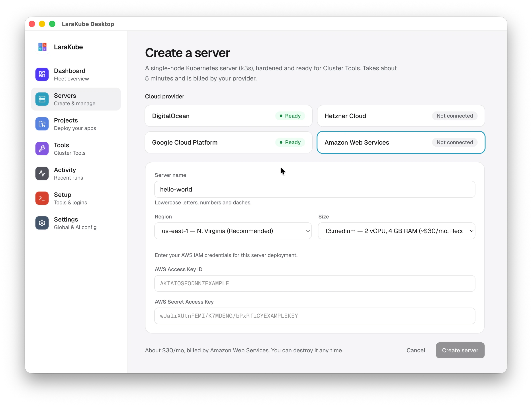Click the Setup terminal icon
532x406 pixels.
42,198
